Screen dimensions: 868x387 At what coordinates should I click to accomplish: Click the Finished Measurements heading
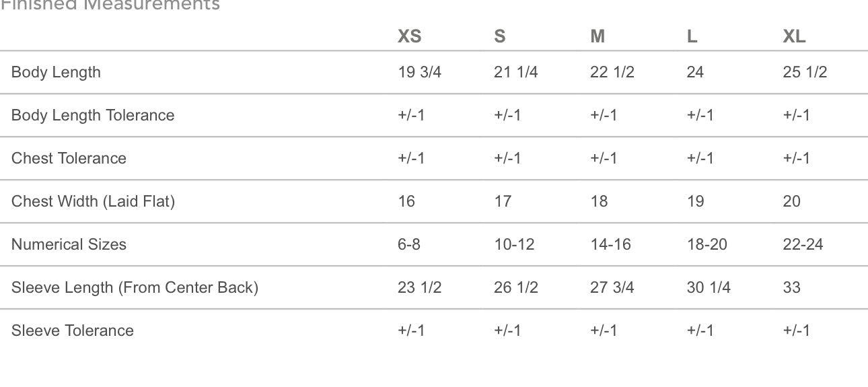tap(110, 5)
